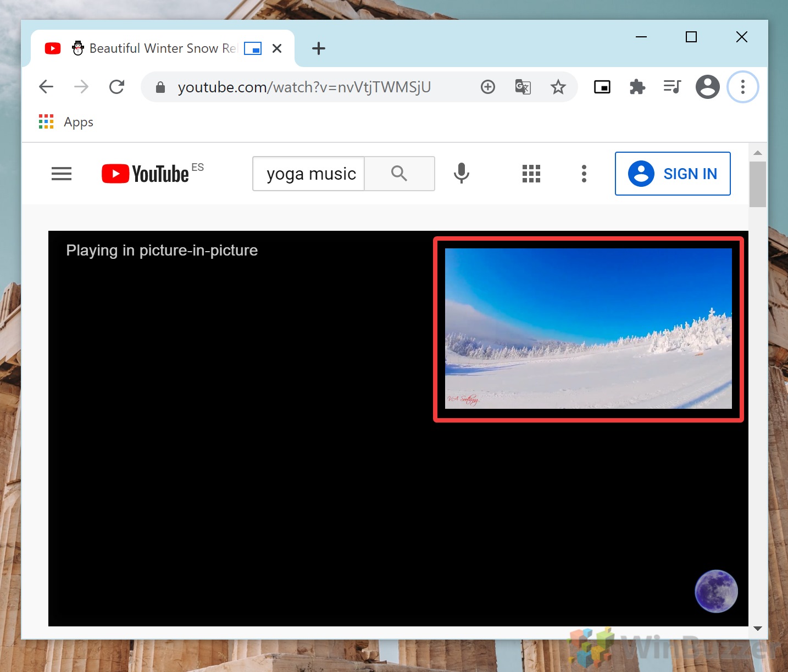View site information lock icon
The height and width of the screenshot is (672, 788).
160,87
